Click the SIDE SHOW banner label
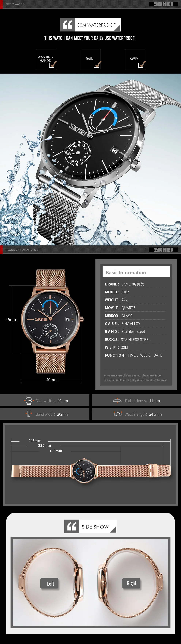The image size is (181, 644). pos(95,527)
